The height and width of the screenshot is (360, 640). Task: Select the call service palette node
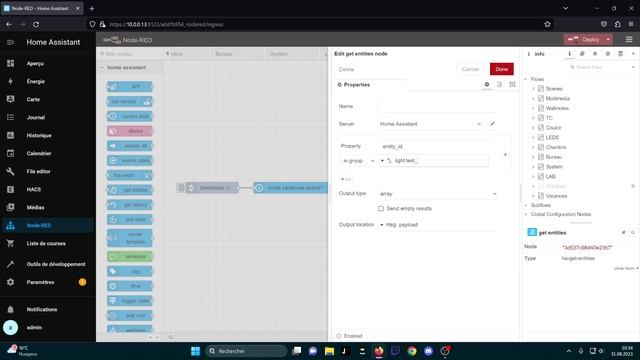pyautogui.click(x=130, y=102)
